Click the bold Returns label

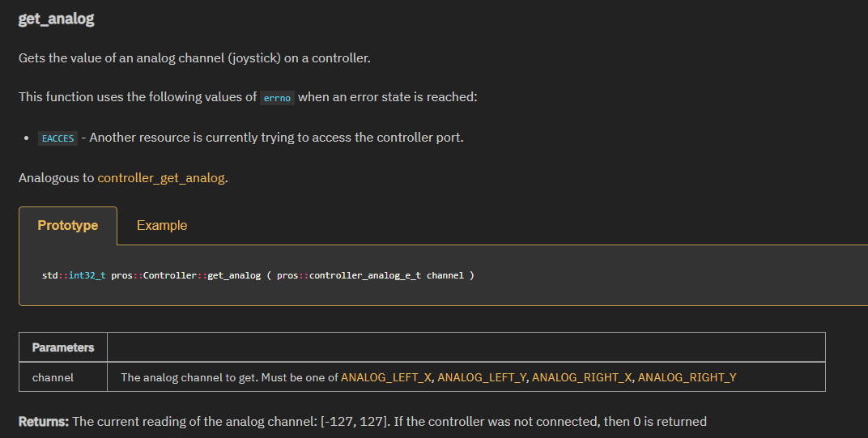(44, 422)
